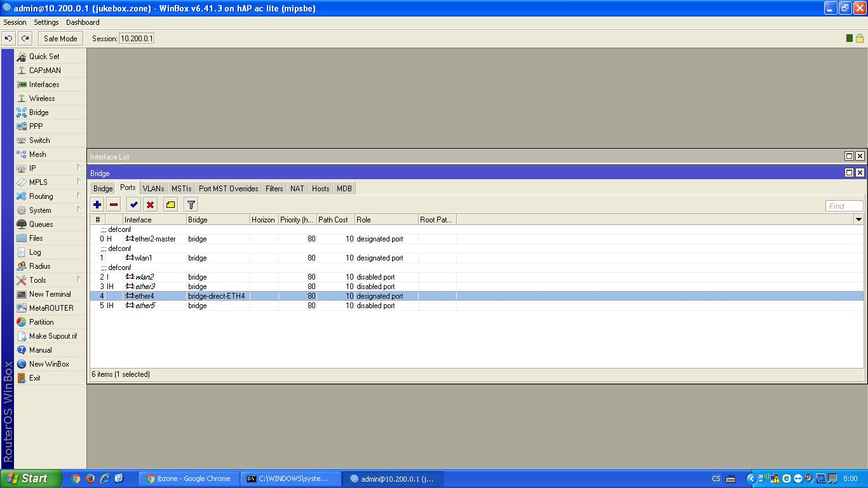This screenshot has height=488, width=868.
Task: Switch to the VLANs tab
Action: (153, 189)
